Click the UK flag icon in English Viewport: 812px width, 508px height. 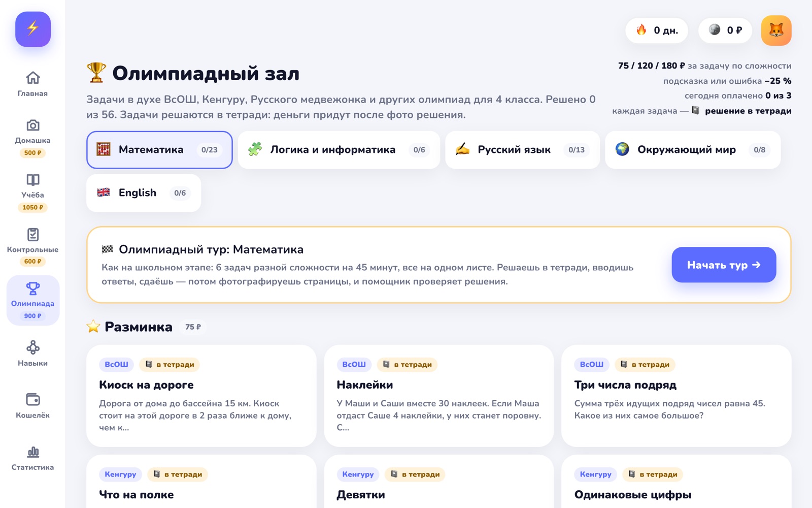(x=104, y=193)
